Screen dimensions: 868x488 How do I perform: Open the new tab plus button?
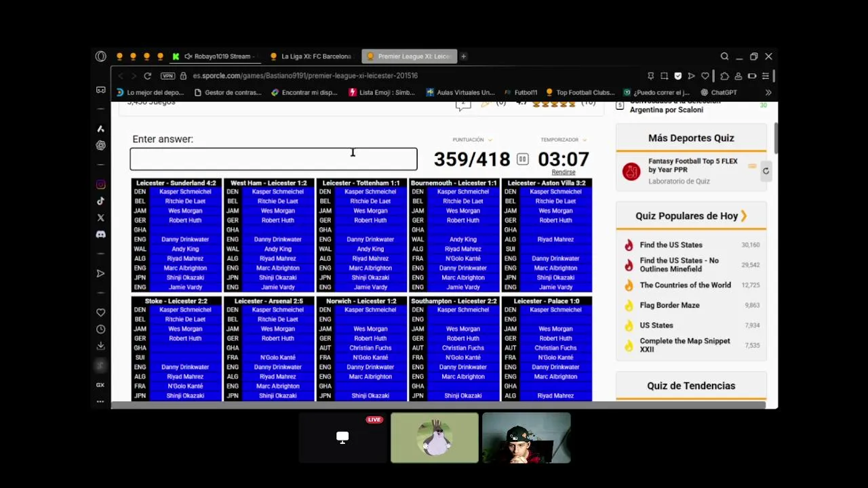[463, 56]
